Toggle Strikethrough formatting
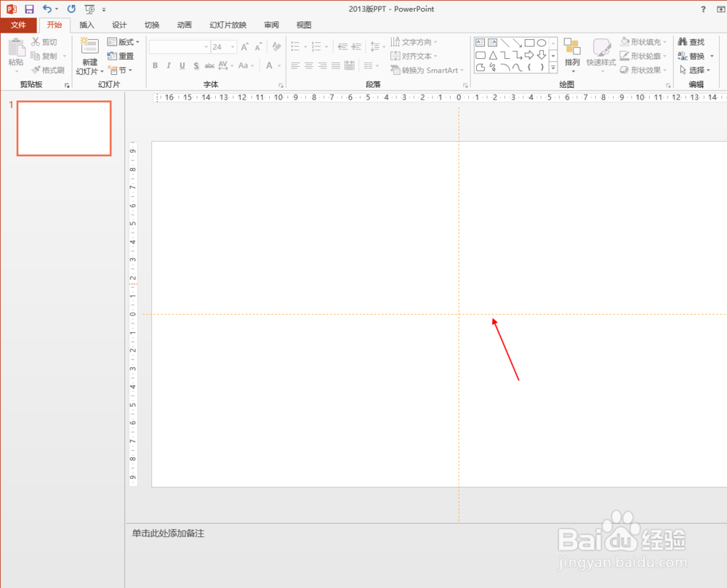 (x=209, y=66)
